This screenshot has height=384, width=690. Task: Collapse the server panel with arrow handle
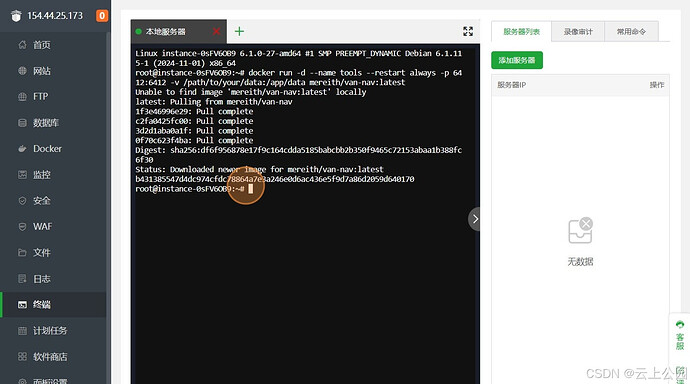coord(474,219)
